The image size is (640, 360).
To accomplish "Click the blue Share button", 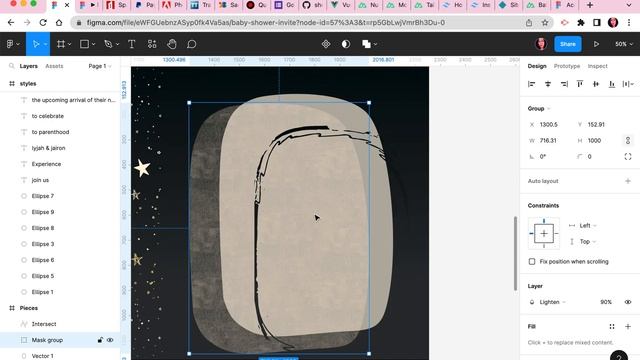I will 568,44.
